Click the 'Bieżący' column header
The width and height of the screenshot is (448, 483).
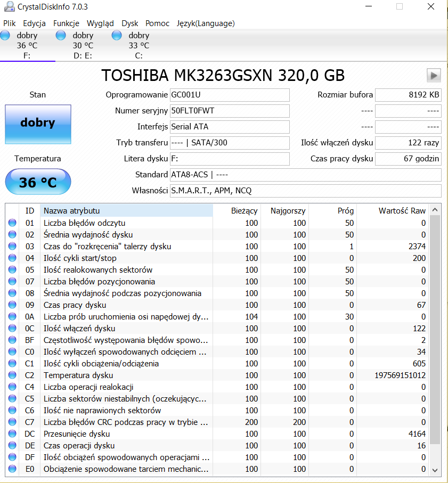point(237,211)
